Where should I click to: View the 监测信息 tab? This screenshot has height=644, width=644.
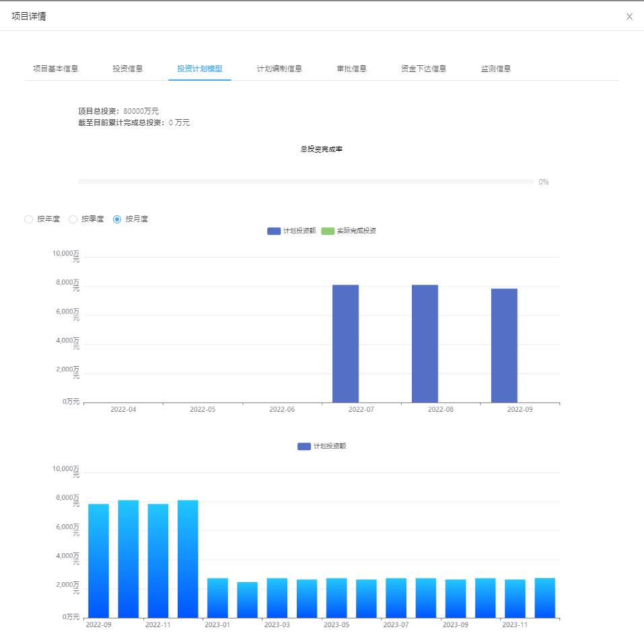496,69
